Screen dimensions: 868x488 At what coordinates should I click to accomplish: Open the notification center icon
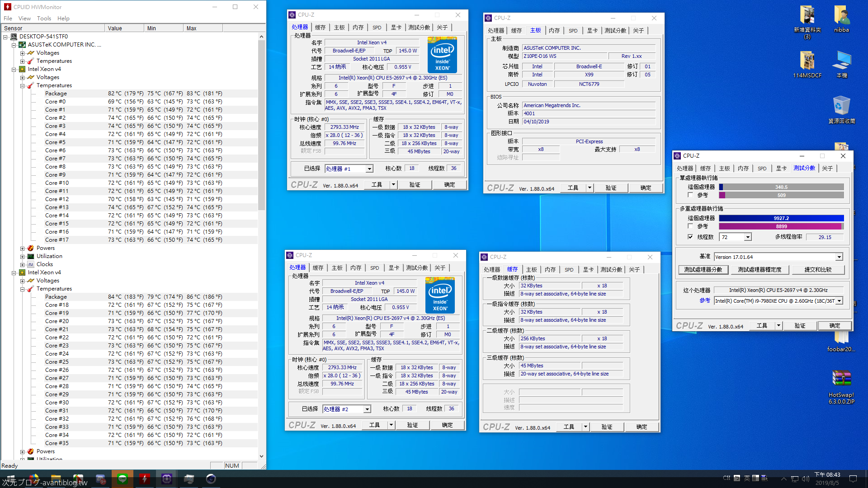853,479
